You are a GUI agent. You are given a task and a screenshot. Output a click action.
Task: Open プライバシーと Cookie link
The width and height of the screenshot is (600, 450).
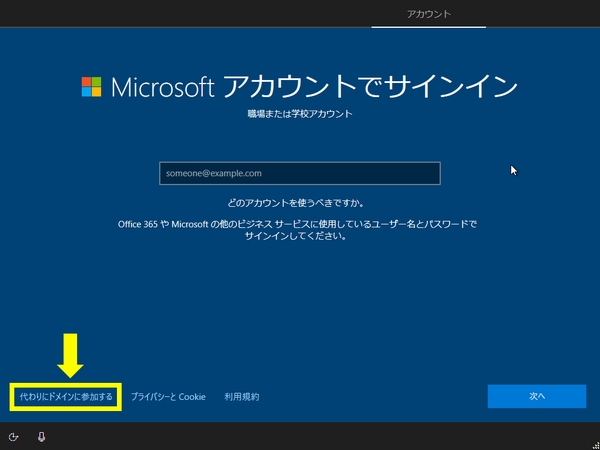click(x=168, y=397)
